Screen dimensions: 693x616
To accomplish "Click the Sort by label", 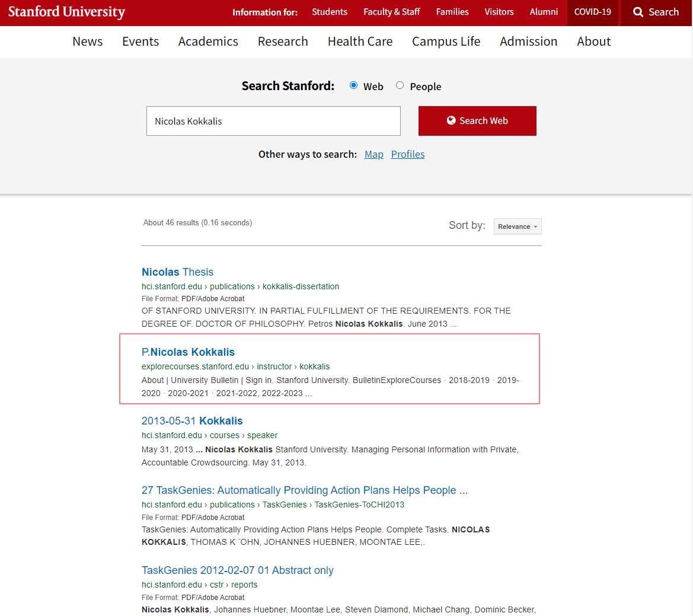I will pos(467,225).
